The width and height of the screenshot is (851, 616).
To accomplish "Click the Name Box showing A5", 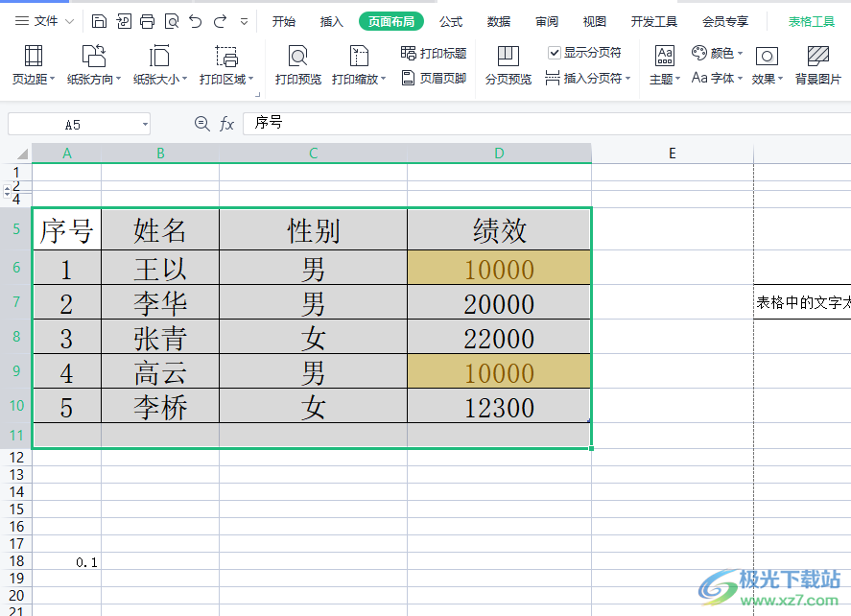I will (73, 125).
